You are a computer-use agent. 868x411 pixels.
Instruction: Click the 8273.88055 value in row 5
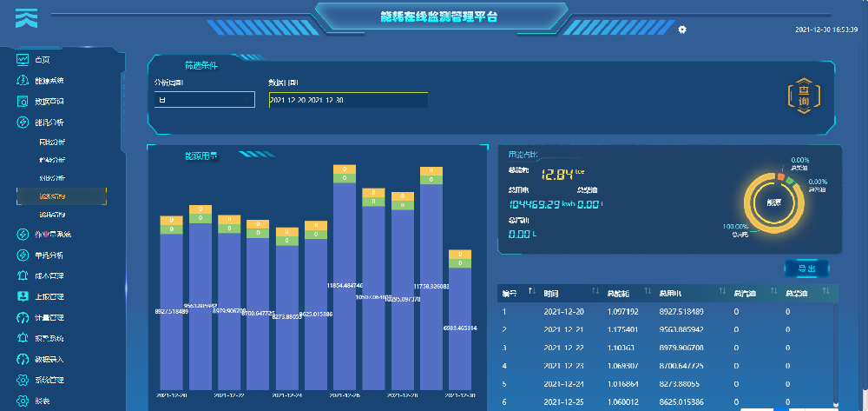pos(678,384)
